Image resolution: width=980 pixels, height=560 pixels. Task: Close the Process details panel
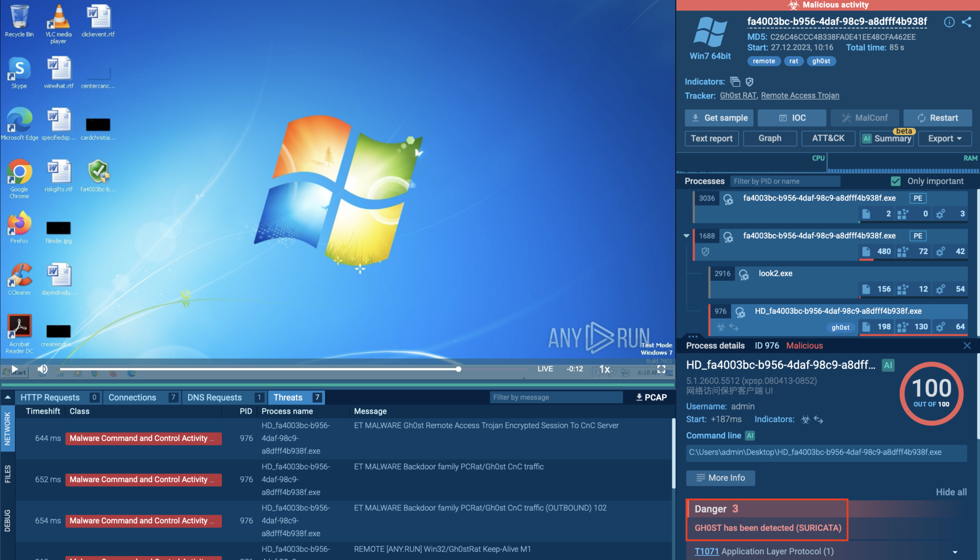[967, 345]
